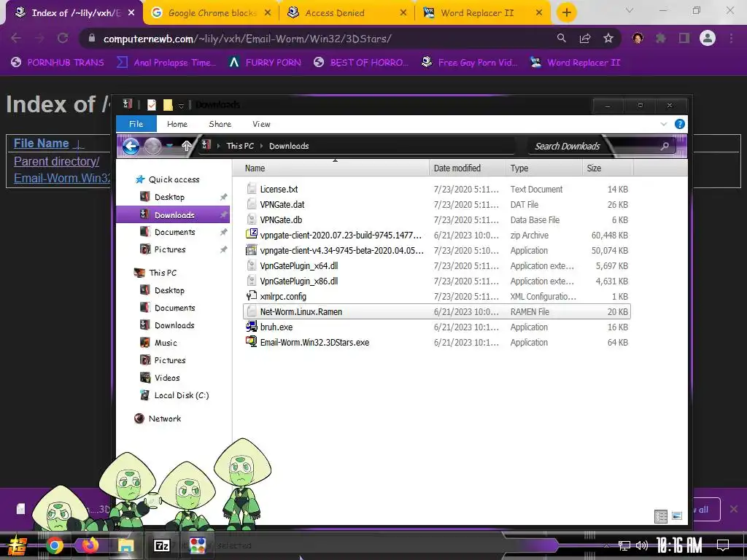Open the Explorer Home ribbon tab

coord(177,124)
